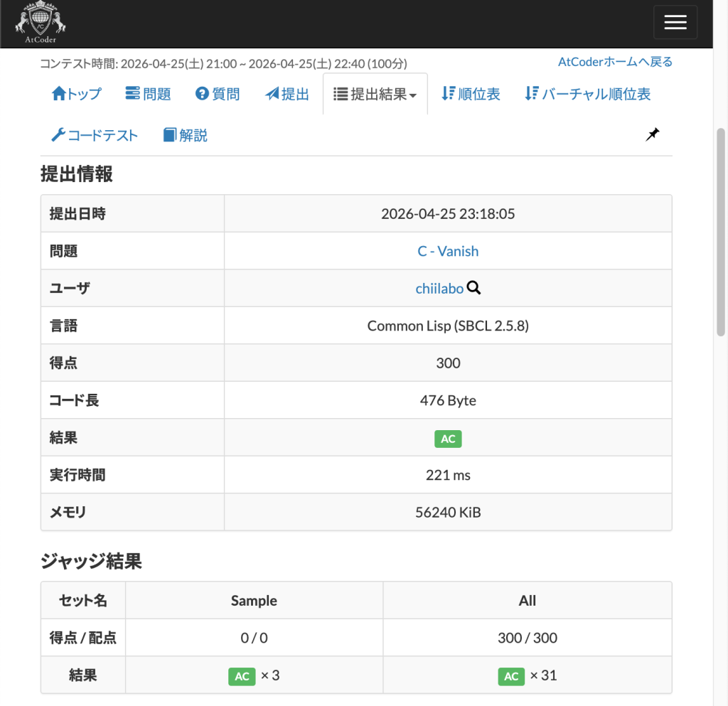Click the 300 value in 得点 row
The image size is (728, 706).
[448, 363]
